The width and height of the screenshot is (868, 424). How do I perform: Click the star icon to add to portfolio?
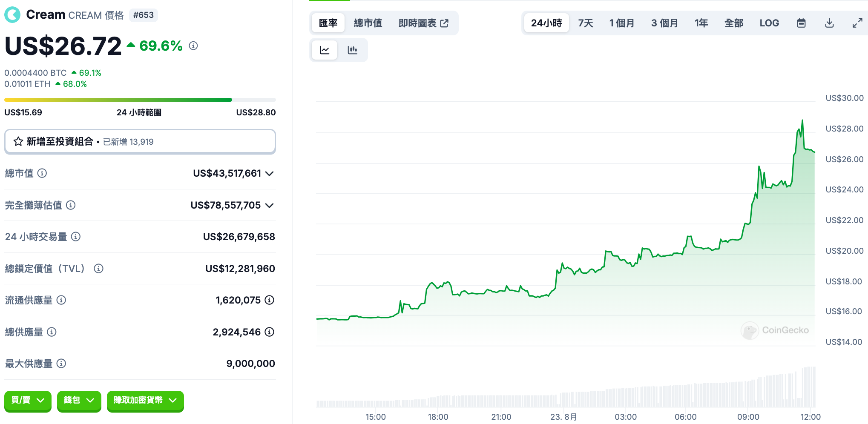pos(18,141)
